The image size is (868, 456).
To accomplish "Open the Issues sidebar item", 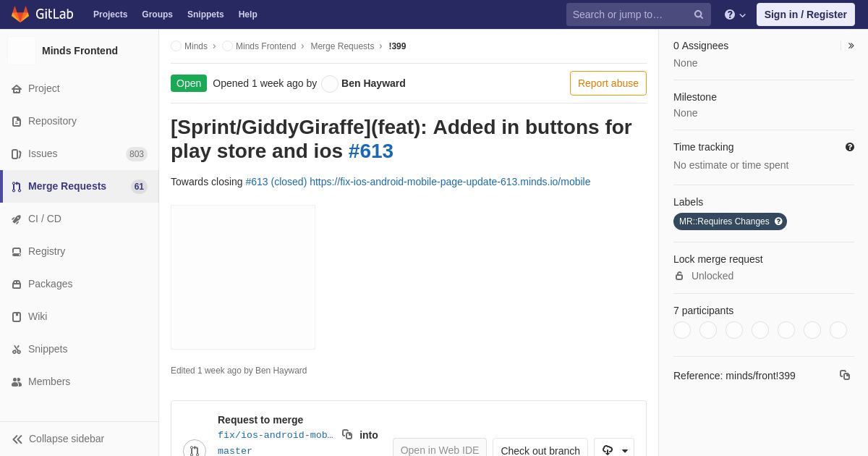I will coord(80,153).
